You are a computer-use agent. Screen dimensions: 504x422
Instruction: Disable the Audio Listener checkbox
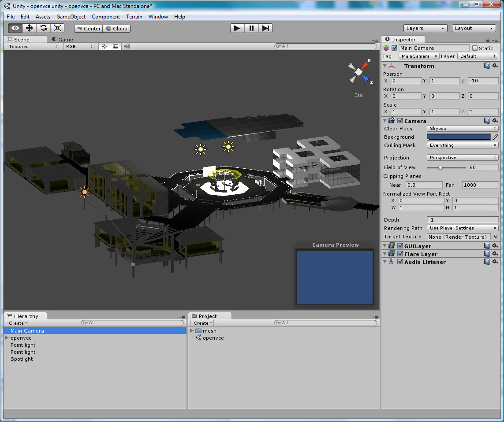click(400, 262)
